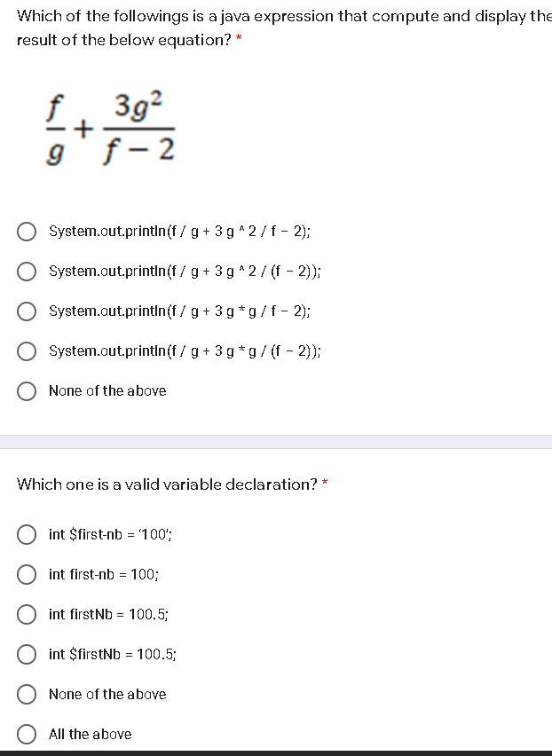552x756 pixels.
Task: Click the radio circle beside int first-nb = 100;
Action: tap(27, 574)
